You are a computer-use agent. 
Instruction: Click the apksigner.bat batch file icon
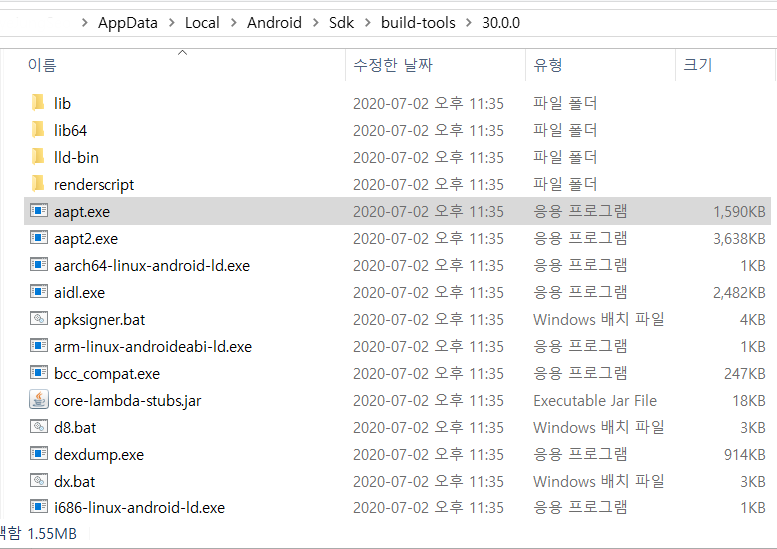[39, 319]
